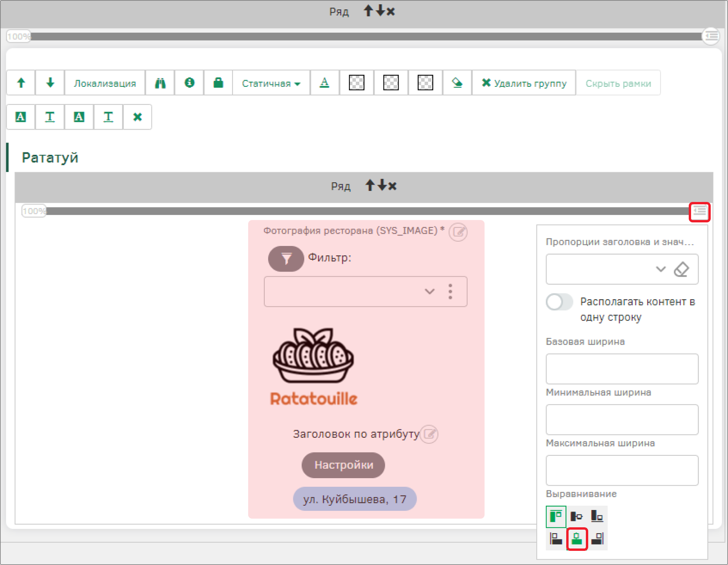Select top vertical alignment icon
Viewport: 728px width, 565px height.
[x=556, y=516]
